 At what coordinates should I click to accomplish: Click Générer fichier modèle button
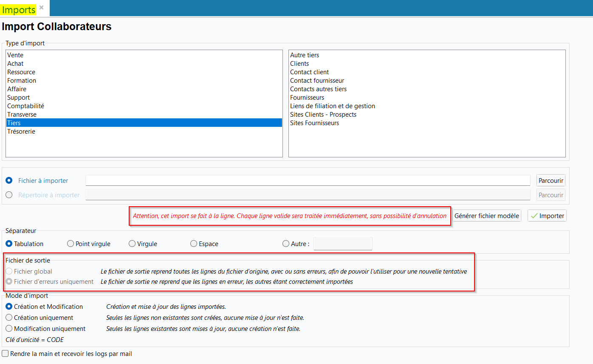486,216
